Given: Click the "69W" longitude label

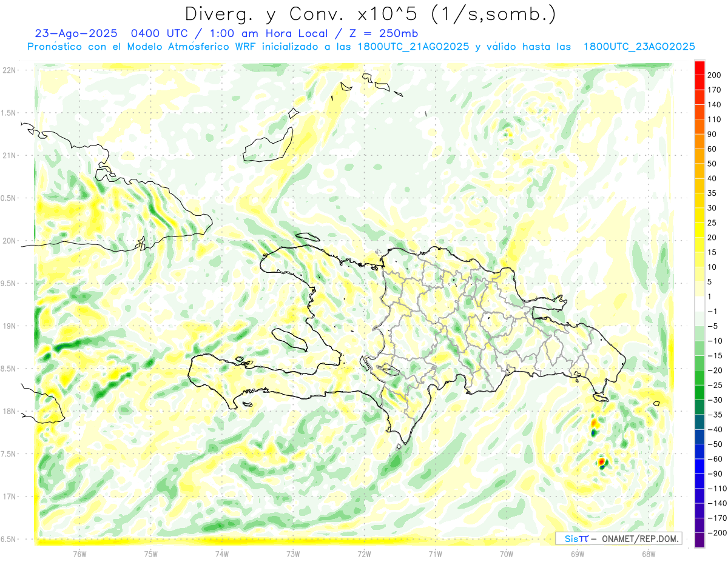Looking at the screenshot, I should (x=578, y=554).
